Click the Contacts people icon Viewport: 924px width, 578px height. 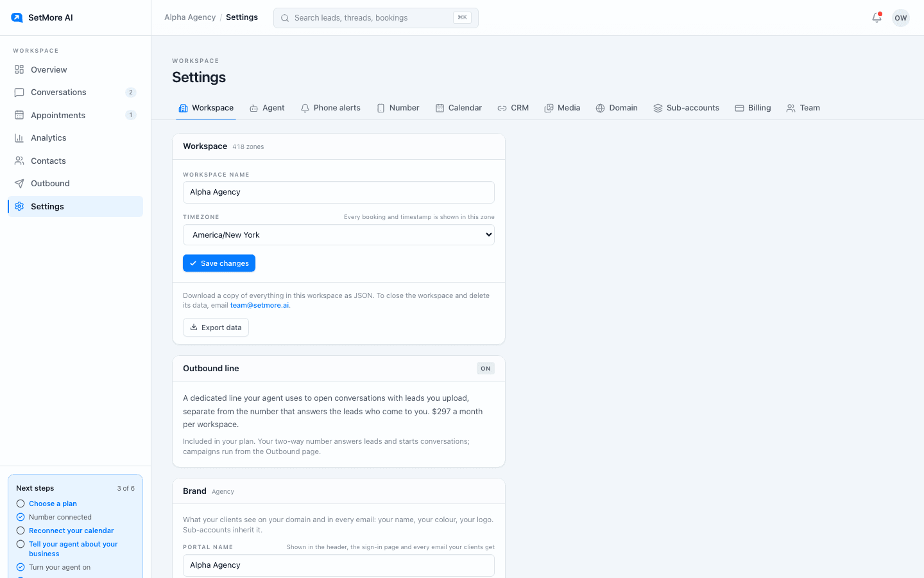tap(19, 161)
